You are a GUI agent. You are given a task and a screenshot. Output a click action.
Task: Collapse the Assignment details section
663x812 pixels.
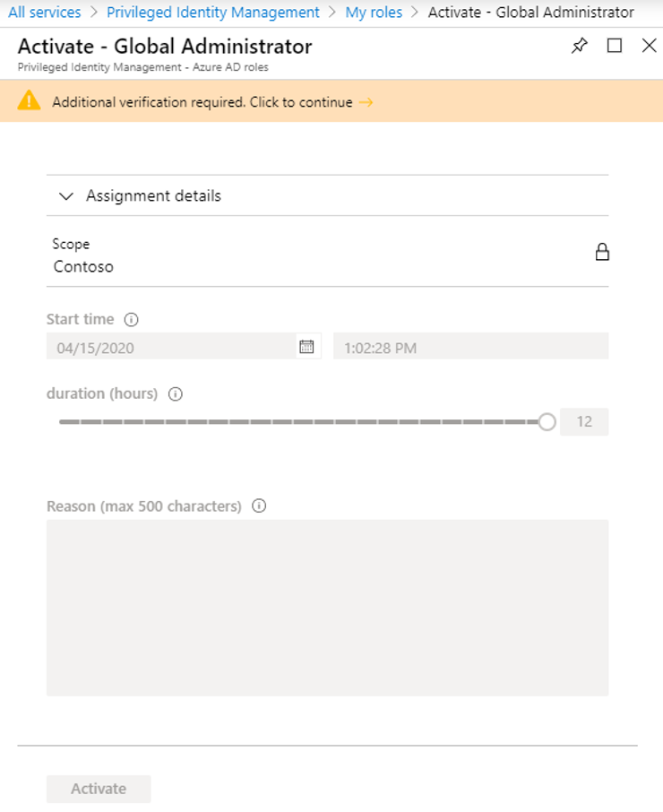(66, 196)
